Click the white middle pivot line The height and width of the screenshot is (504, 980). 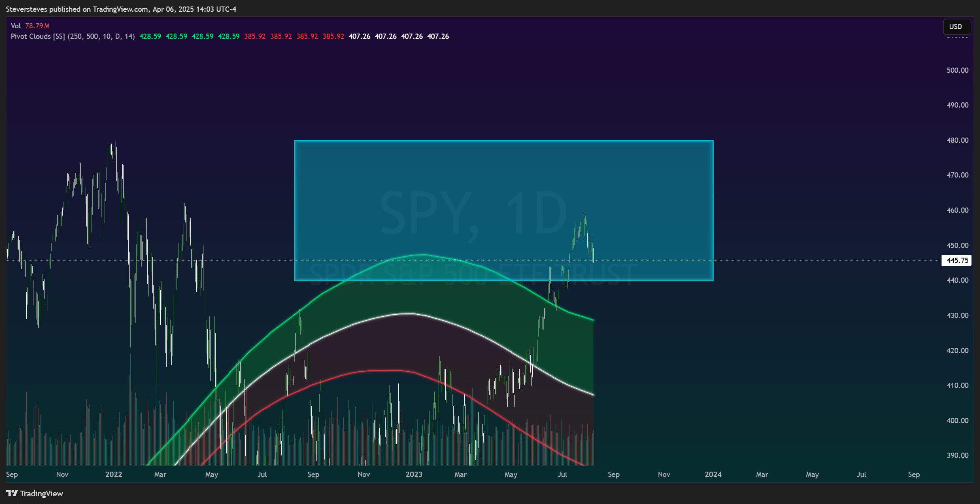click(x=411, y=314)
